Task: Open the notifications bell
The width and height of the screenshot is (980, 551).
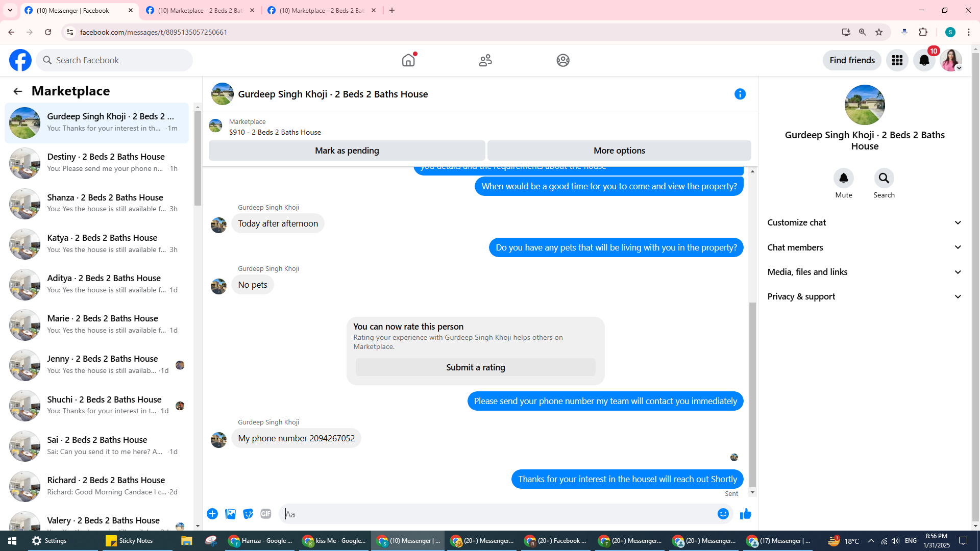Action: [x=924, y=60]
